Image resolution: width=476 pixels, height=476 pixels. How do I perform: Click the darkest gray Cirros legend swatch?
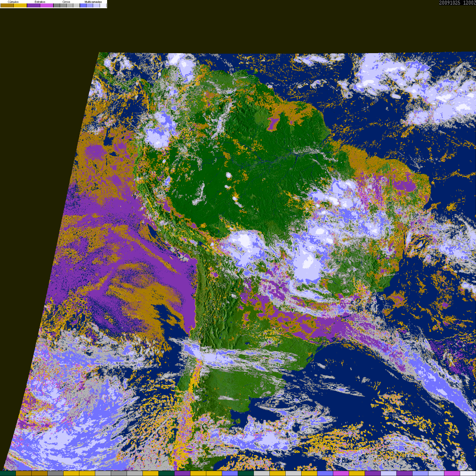click(57, 5)
